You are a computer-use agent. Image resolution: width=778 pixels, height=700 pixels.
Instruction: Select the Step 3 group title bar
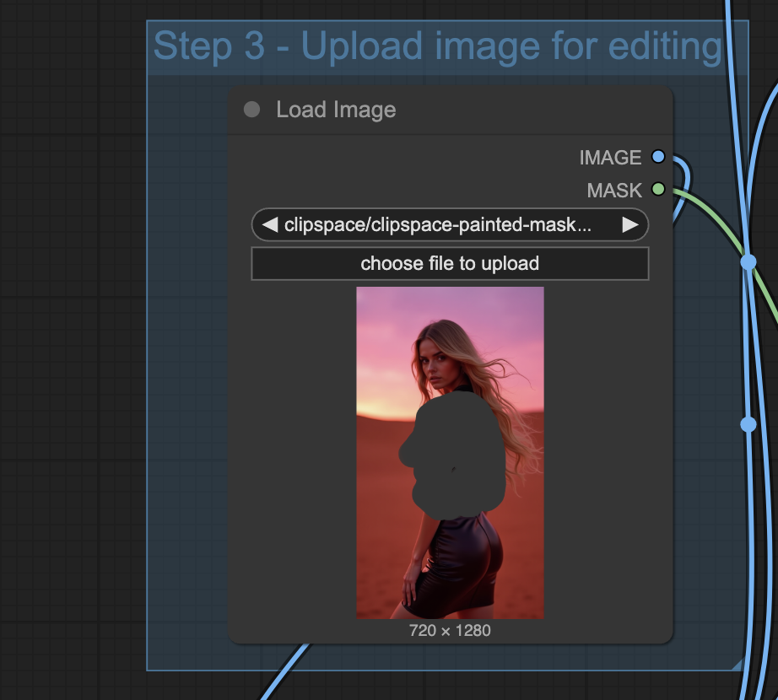437,47
